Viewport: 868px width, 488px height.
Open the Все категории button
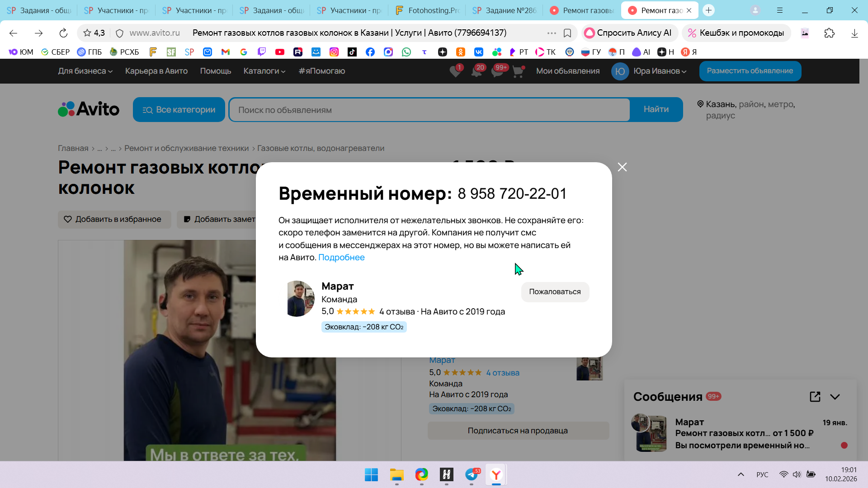(x=179, y=110)
